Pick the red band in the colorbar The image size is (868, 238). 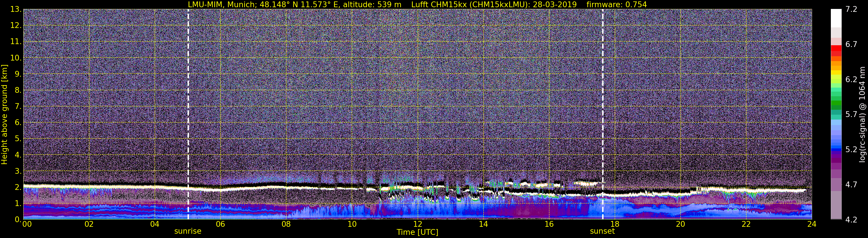pyautogui.click(x=836, y=48)
